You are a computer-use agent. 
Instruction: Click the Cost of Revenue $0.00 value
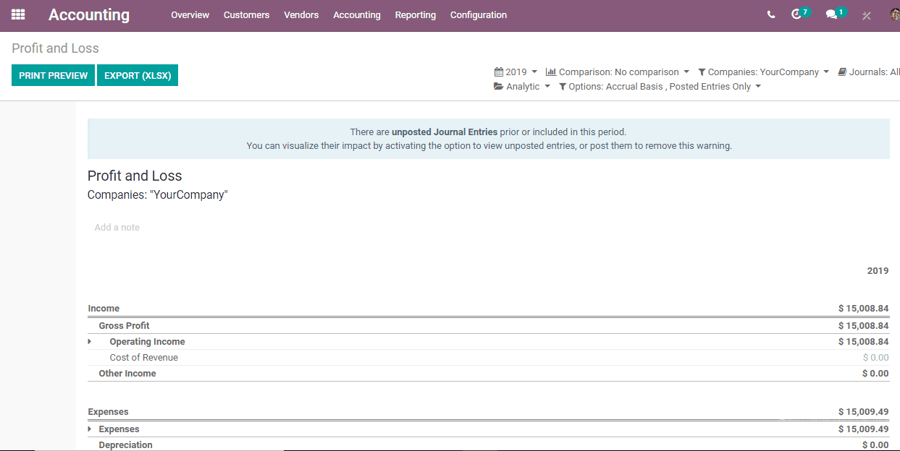[x=876, y=357]
